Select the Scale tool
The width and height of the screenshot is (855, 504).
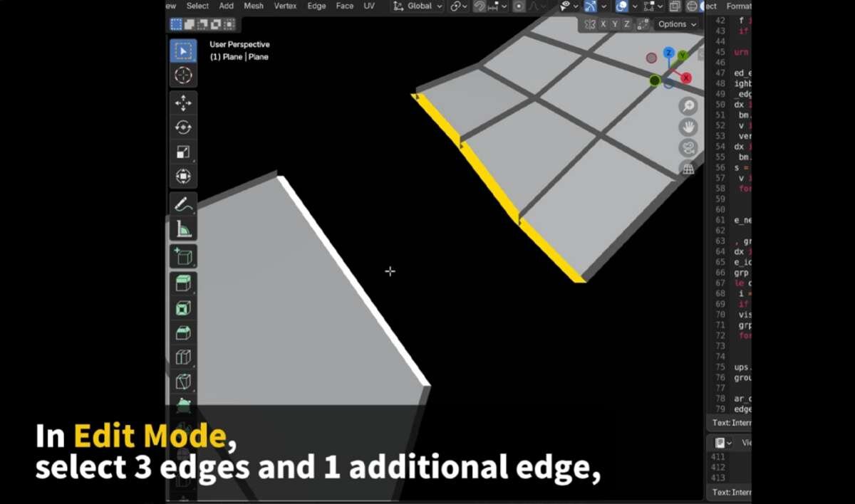pos(183,152)
